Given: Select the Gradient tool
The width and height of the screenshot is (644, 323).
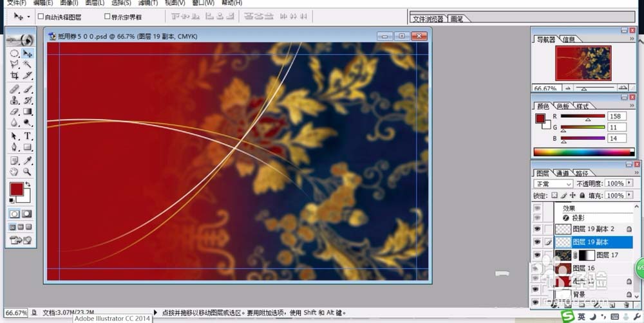Looking at the screenshot, I should [x=28, y=111].
